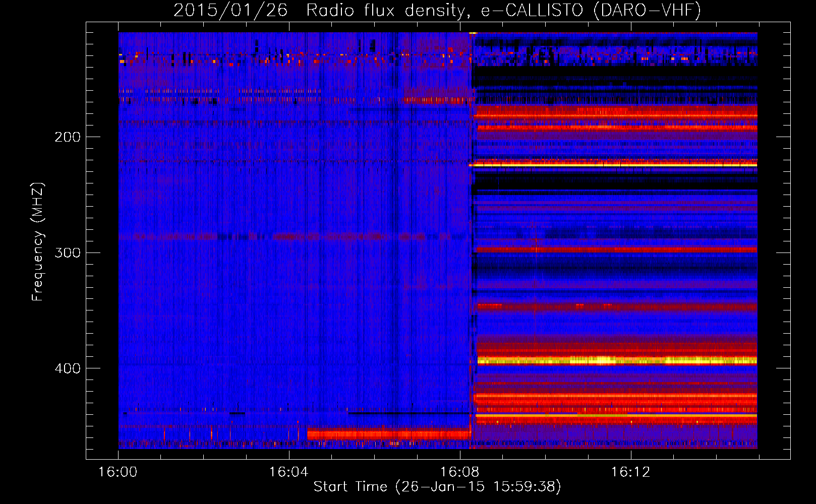Screen dimensions: 816x504
Task: Click the '300' frequency axis label
Action: 67,253
